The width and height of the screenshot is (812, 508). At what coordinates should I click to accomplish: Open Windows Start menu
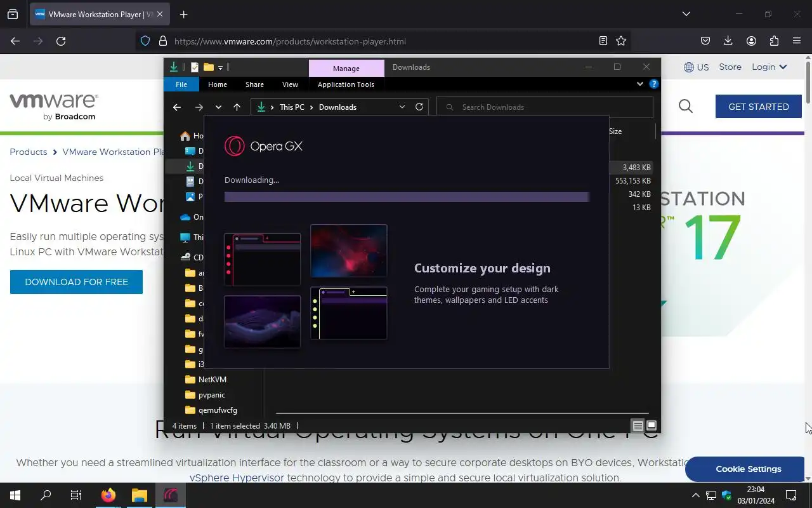pyautogui.click(x=15, y=495)
